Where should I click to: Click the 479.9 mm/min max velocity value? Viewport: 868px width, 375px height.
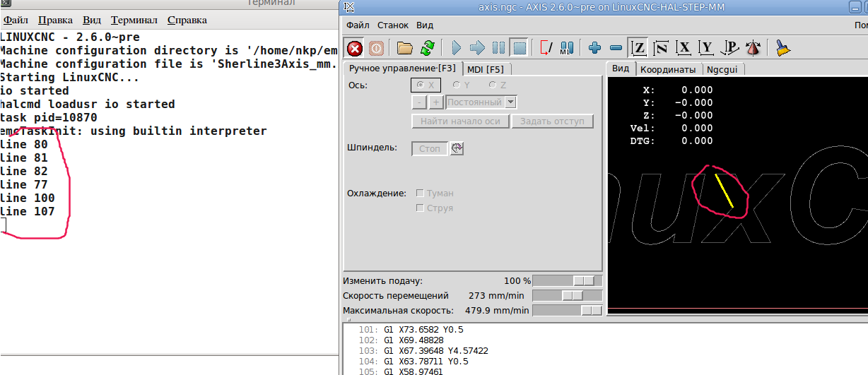pos(498,310)
